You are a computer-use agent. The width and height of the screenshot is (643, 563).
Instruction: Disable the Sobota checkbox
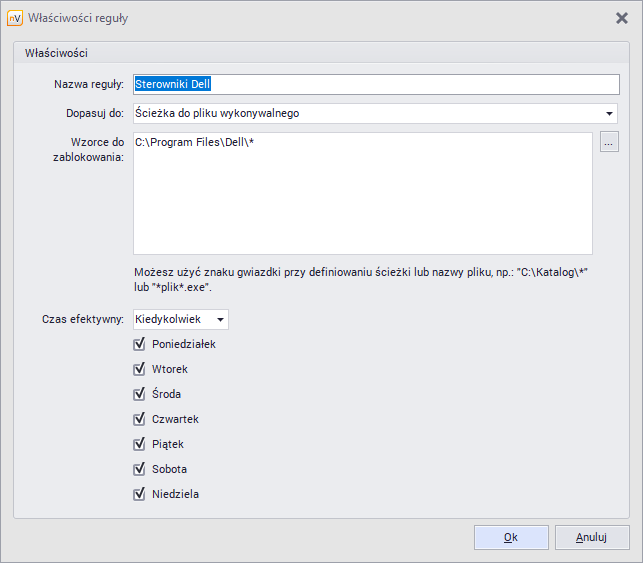[x=140, y=469]
